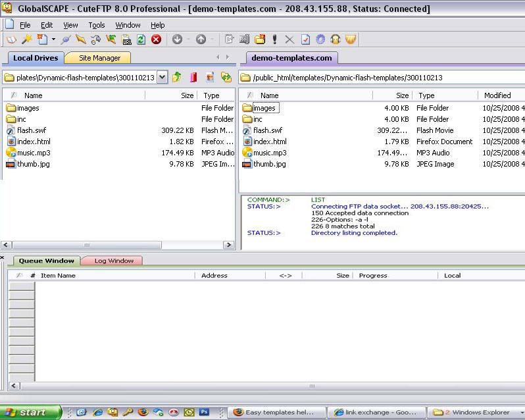The width and height of the screenshot is (525, 420).
Task: Open the Photoshop quick launch icon
Action: click(x=204, y=412)
